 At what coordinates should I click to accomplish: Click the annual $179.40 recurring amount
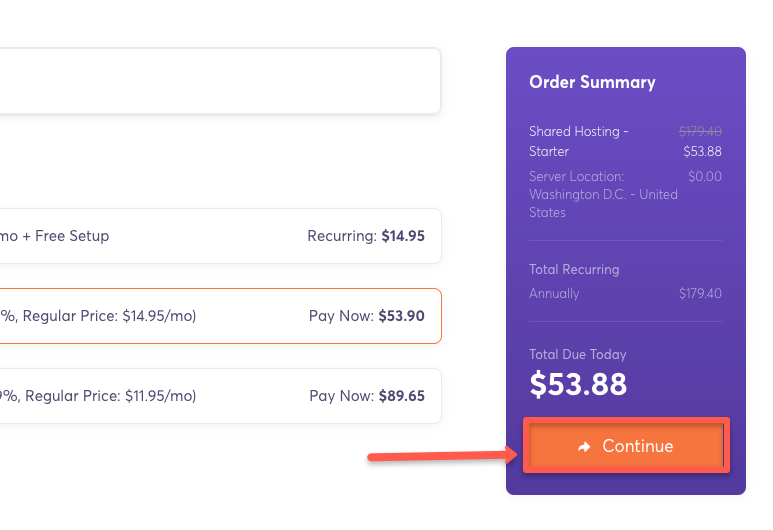pos(700,293)
